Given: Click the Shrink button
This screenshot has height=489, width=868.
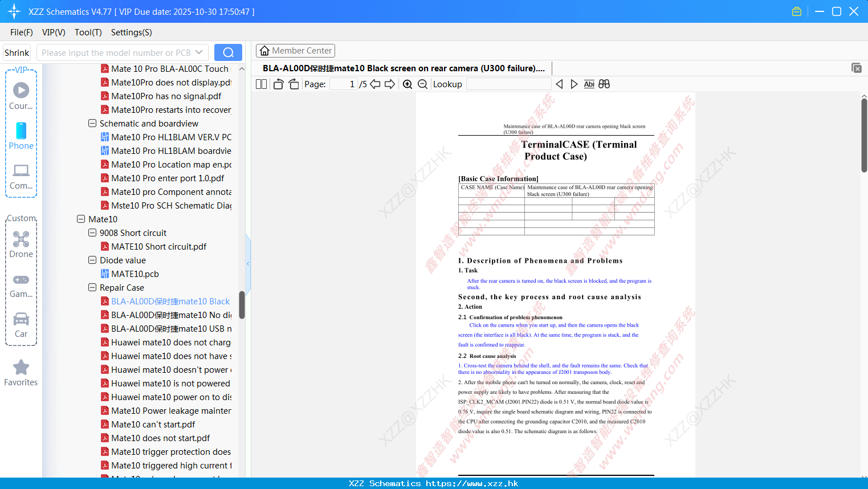Looking at the screenshot, I should click(17, 52).
